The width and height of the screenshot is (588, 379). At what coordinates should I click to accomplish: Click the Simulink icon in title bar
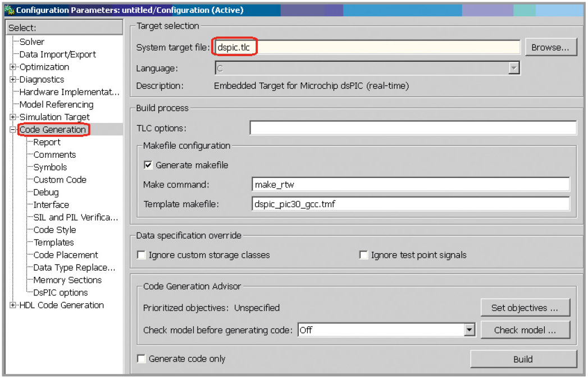click(9, 10)
